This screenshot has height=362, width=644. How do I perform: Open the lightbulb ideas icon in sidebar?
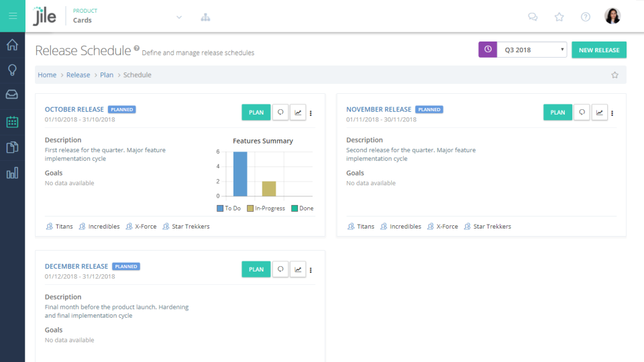pyautogui.click(x=12, y=70)
